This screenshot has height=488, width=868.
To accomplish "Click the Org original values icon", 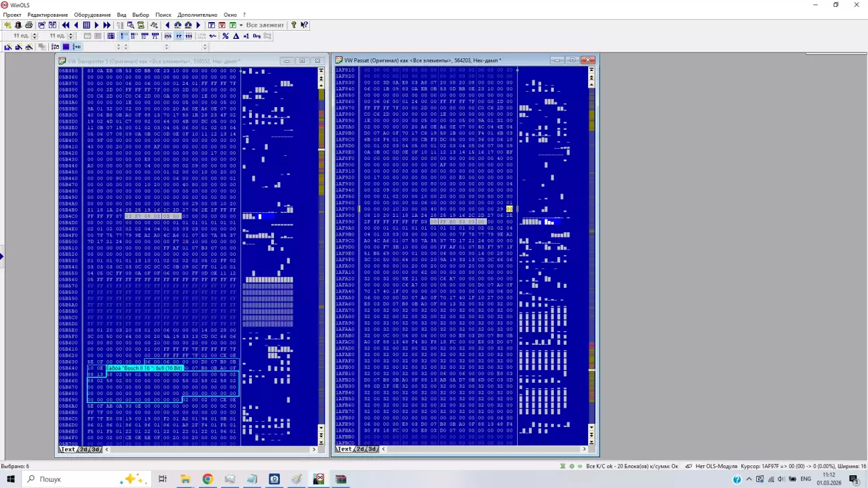I will pos(257,36).
